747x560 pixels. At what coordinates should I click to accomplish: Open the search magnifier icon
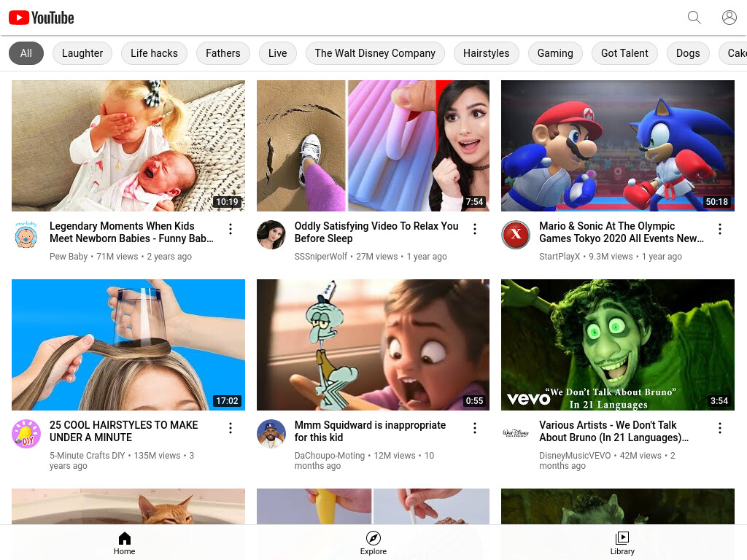click(694, 17)
